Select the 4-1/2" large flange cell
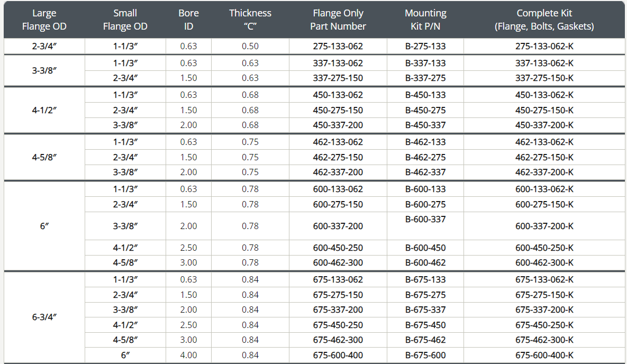This screenshot has height=364, width=627. point(44,110)
